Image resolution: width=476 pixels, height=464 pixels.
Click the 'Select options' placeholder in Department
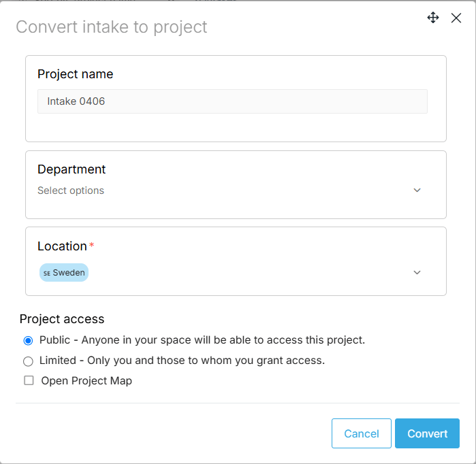click(71, 190)
